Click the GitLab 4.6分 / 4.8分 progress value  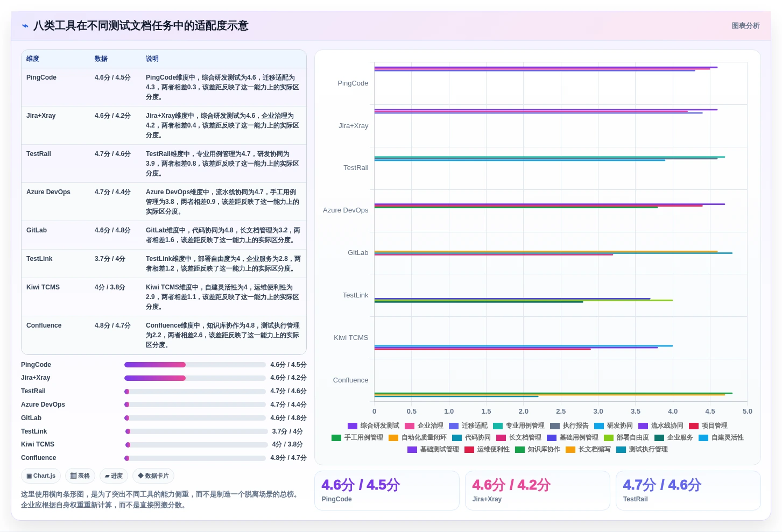coord(288,418)
